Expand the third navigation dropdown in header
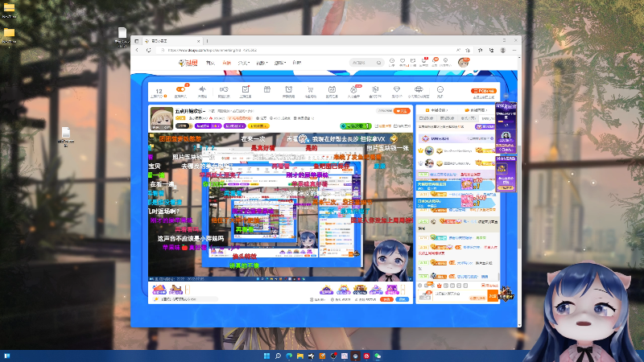This screenshot has width=644, height=362. 243,63
